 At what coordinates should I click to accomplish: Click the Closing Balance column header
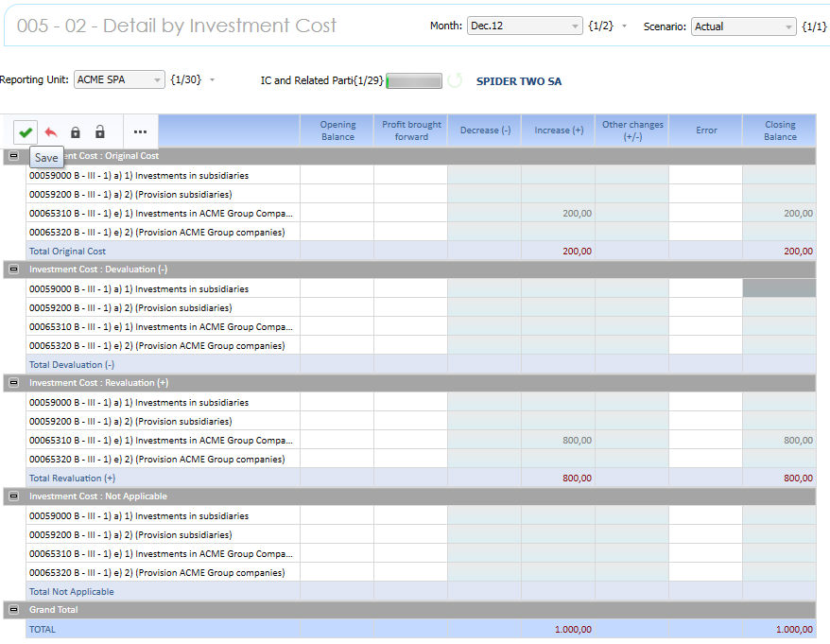click(x=780, y=131)
